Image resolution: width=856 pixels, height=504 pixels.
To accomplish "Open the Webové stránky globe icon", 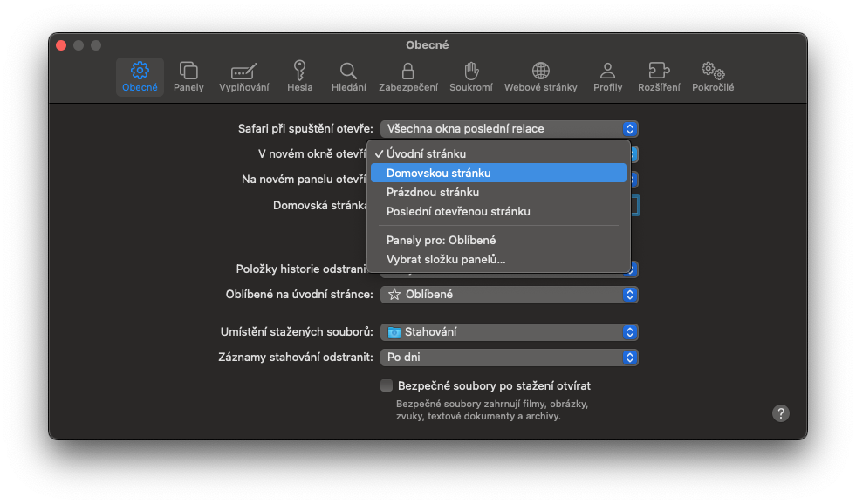I will click(541, 76).
